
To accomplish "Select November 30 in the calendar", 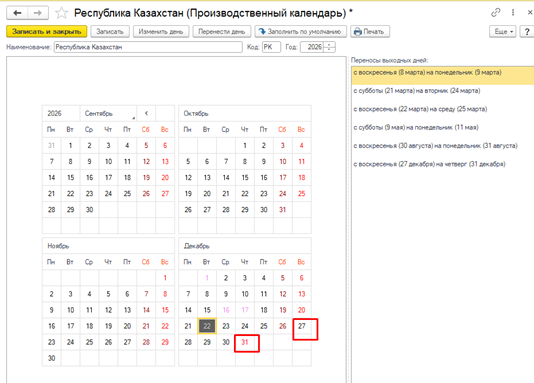I will 51,358.
